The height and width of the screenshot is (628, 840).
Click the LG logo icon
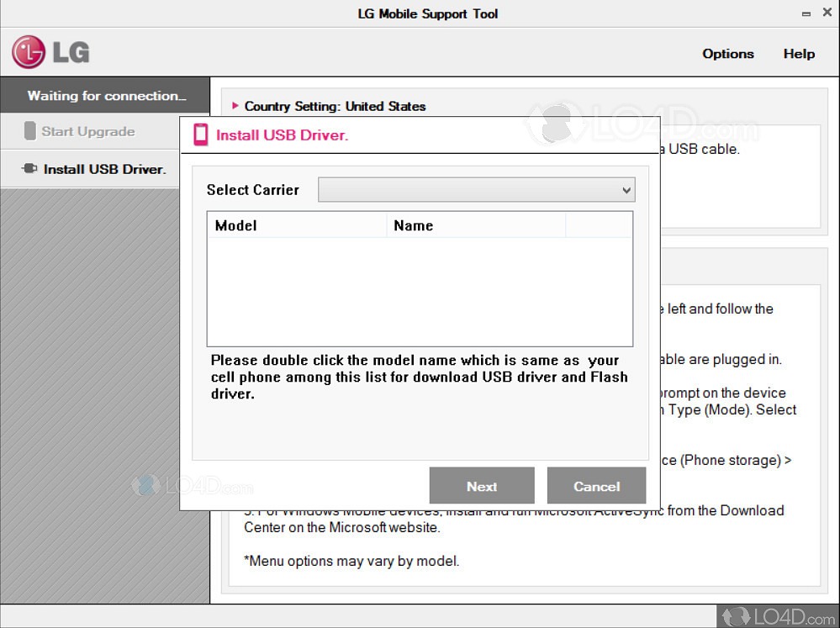tap(29, 52)
